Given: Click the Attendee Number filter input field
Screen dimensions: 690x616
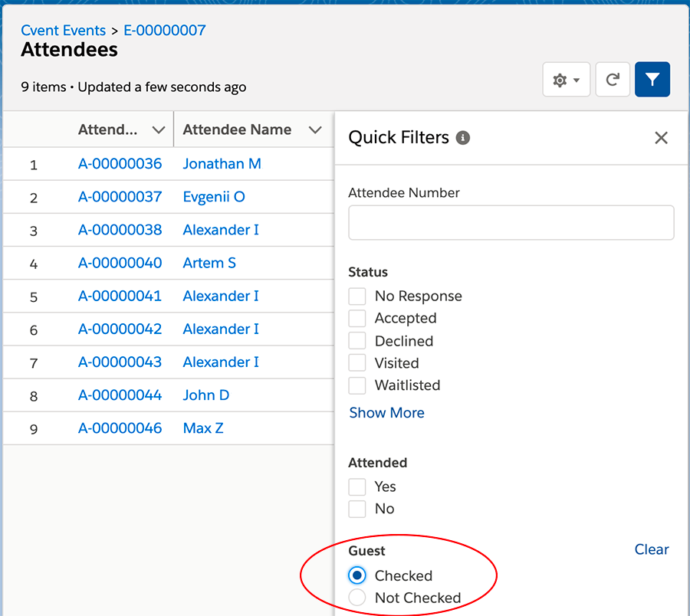Looking at the screenshot, I should (x=511, y=223).
